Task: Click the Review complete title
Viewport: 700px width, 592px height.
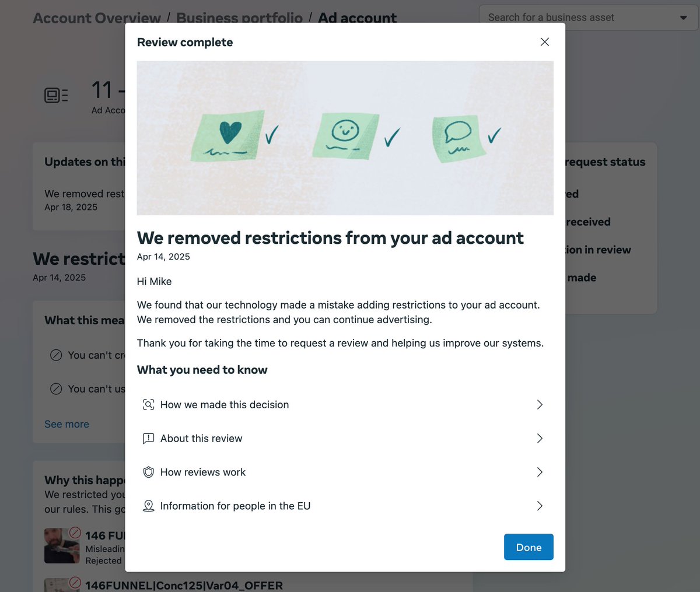Action: click(185, 42)
